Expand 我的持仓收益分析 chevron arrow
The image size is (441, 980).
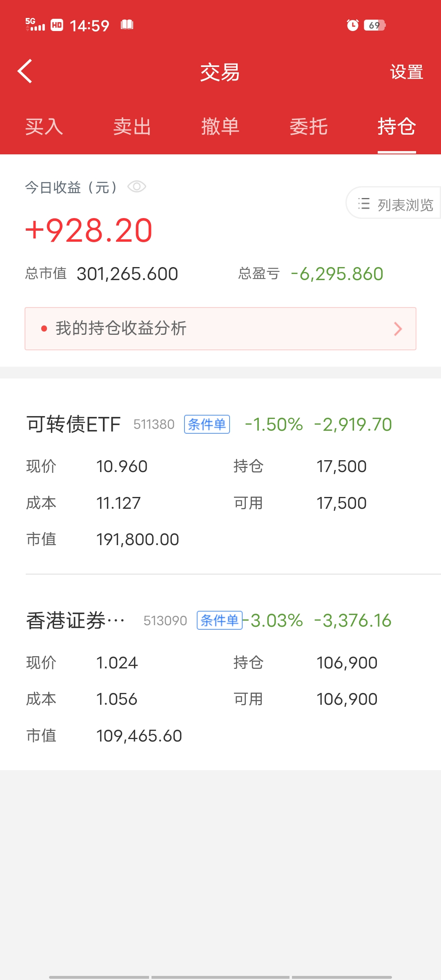(x=398, y=329)
